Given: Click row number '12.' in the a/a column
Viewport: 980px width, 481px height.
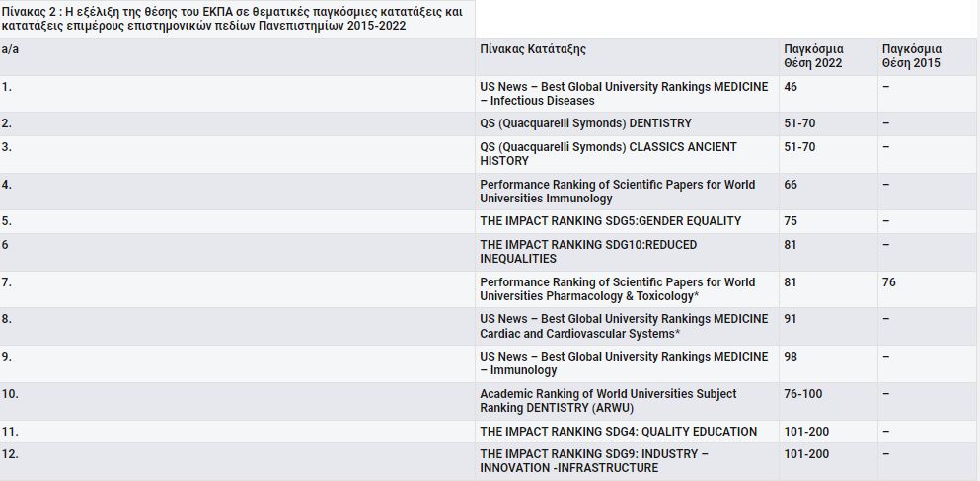Looking at the screenshot, I should click(x=10, y=453).
